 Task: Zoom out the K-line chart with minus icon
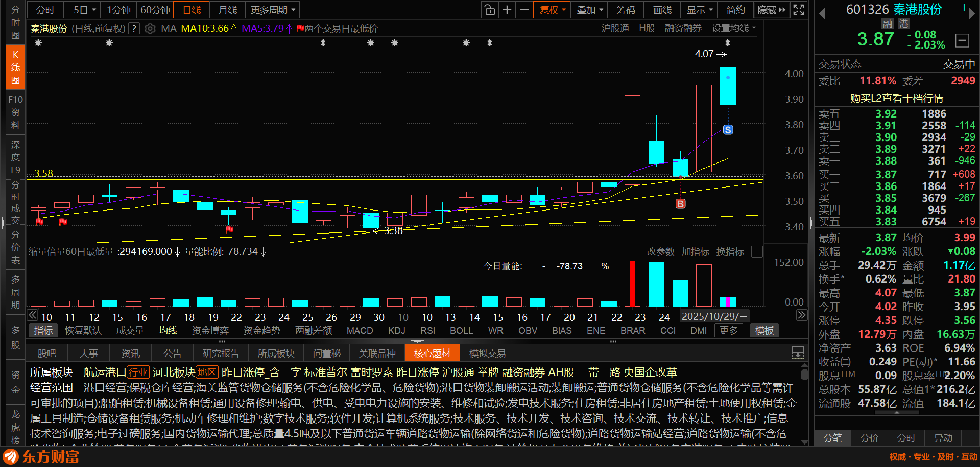pyautogui.click(x=524, y=10)
